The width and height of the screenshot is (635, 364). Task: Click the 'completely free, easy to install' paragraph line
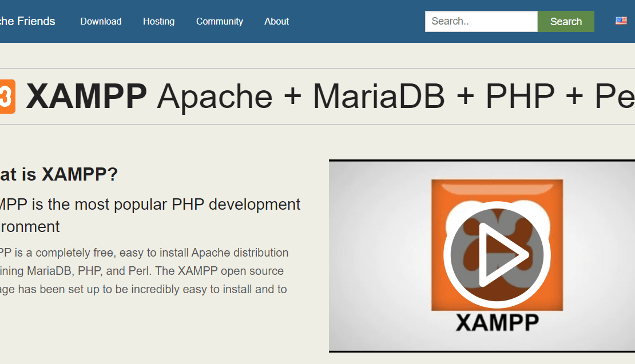[144, 253]
